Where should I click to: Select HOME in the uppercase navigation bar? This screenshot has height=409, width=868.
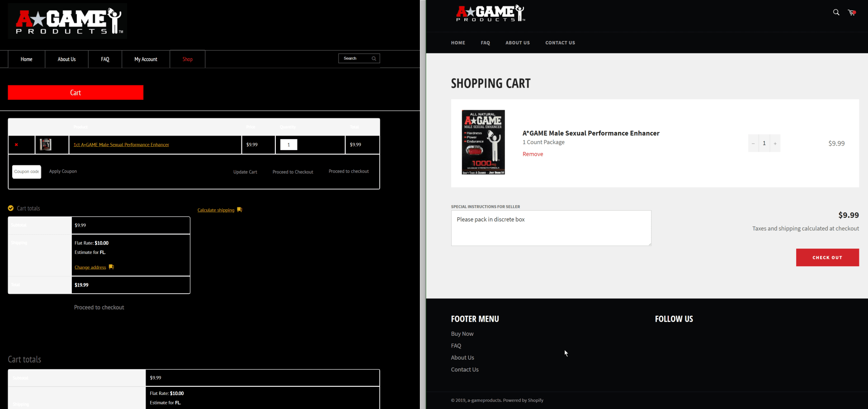(458, 43)
